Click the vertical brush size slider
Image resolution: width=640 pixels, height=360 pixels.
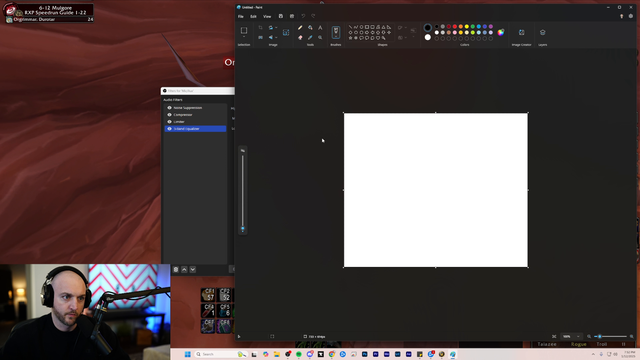242,192
